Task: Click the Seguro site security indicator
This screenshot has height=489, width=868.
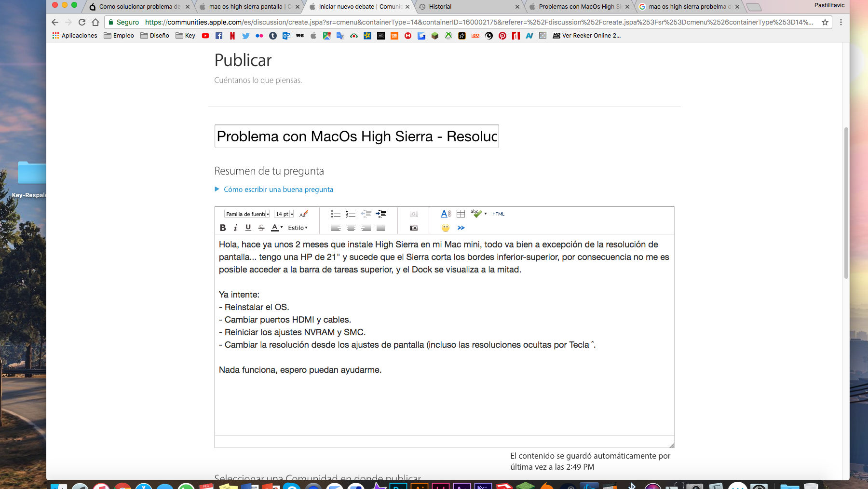Action: 124,22
